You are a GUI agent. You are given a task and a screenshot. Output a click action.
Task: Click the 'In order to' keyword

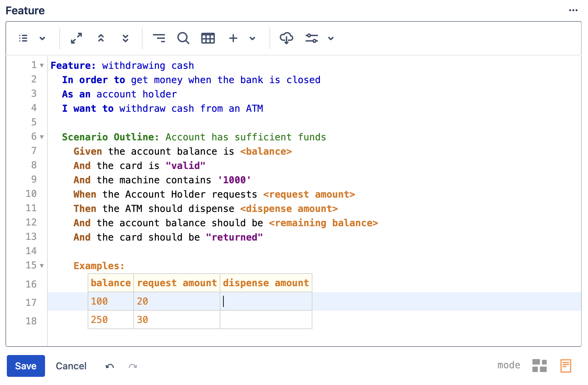[x=93, y=80]
